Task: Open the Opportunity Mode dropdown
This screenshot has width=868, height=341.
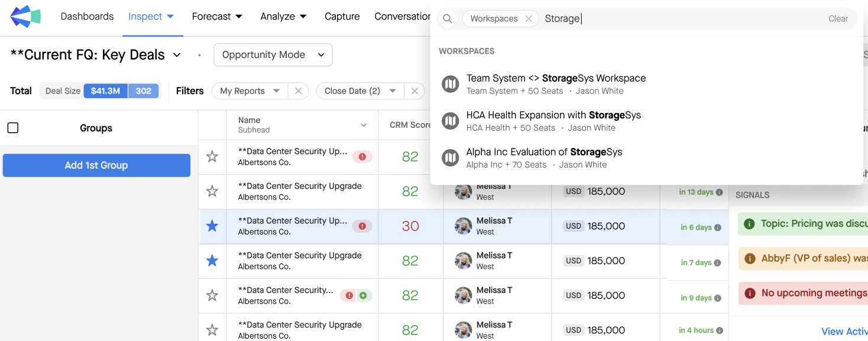Action: 273,55
